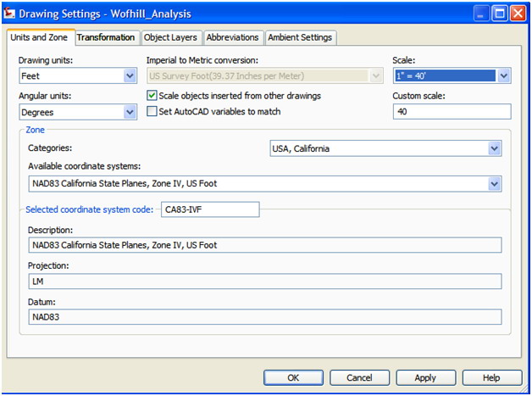Go to the Ambient Settings tab

tap(300, 37)
